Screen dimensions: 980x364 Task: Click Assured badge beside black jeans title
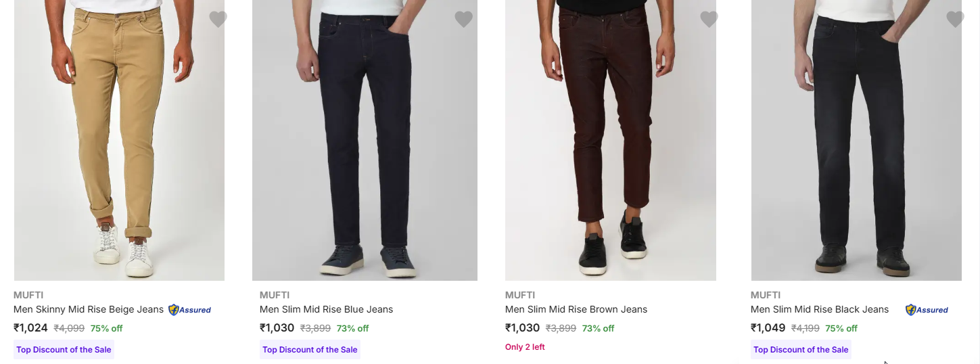(x=927, y=310)
